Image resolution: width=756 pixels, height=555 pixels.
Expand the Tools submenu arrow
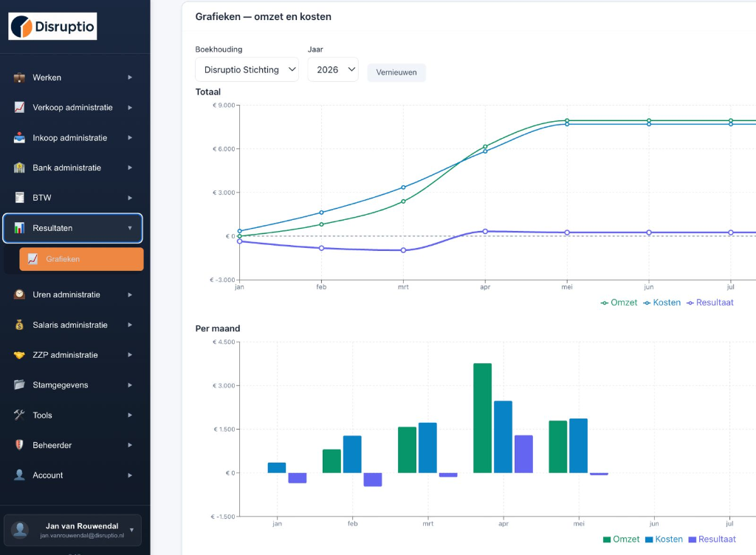(x=130, y=415)
